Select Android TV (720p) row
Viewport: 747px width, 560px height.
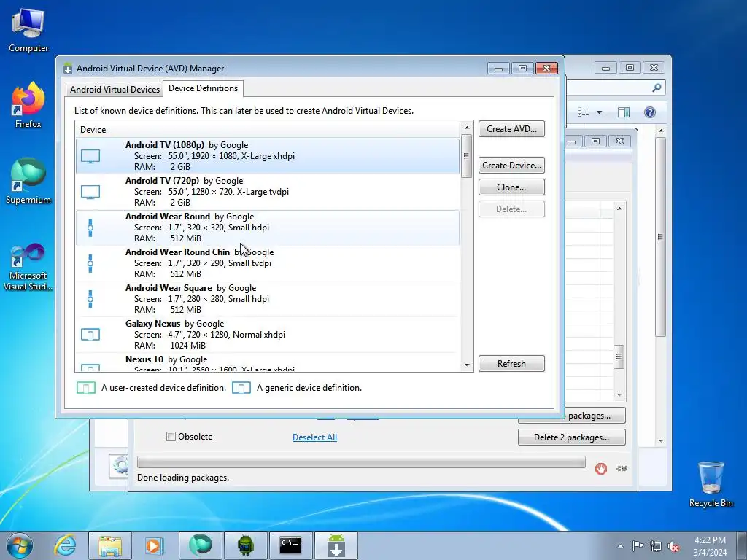[x=268, y=192]
